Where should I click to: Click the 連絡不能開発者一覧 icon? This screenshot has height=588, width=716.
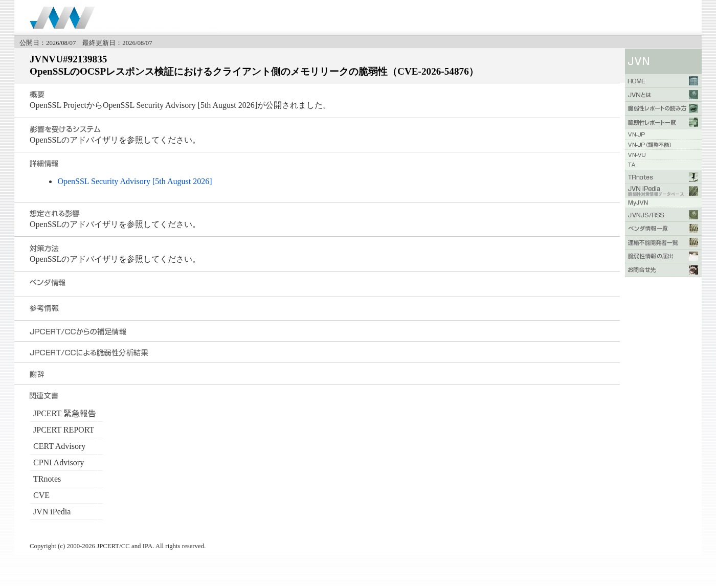[693, 242]
